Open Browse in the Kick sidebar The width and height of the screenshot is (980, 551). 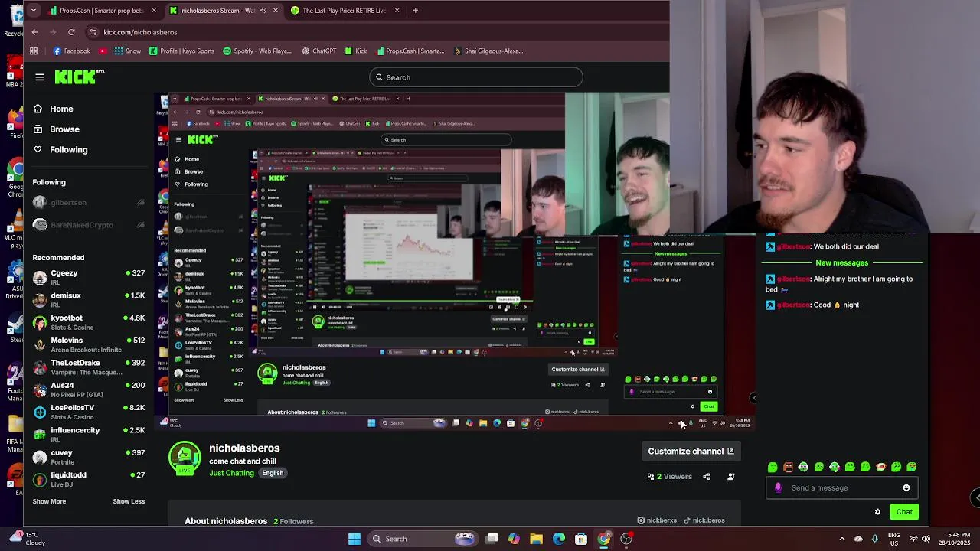click(x=56, y=129)
